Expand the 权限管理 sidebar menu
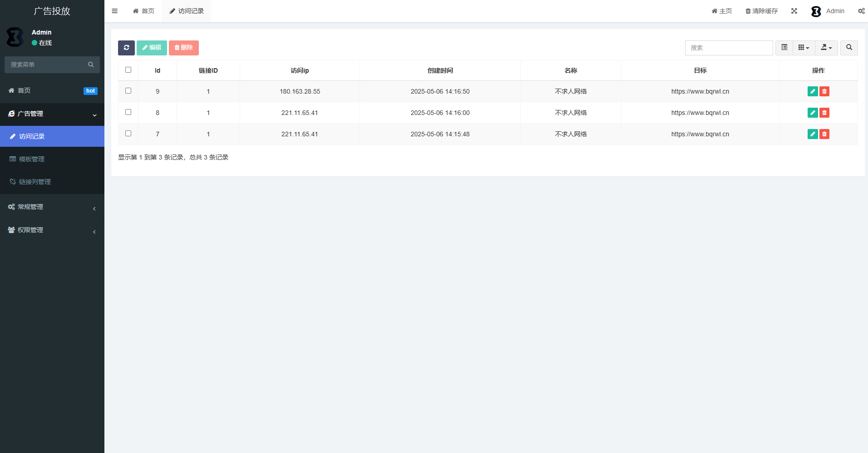The image size is (868, 453). (x=52, y=230)
